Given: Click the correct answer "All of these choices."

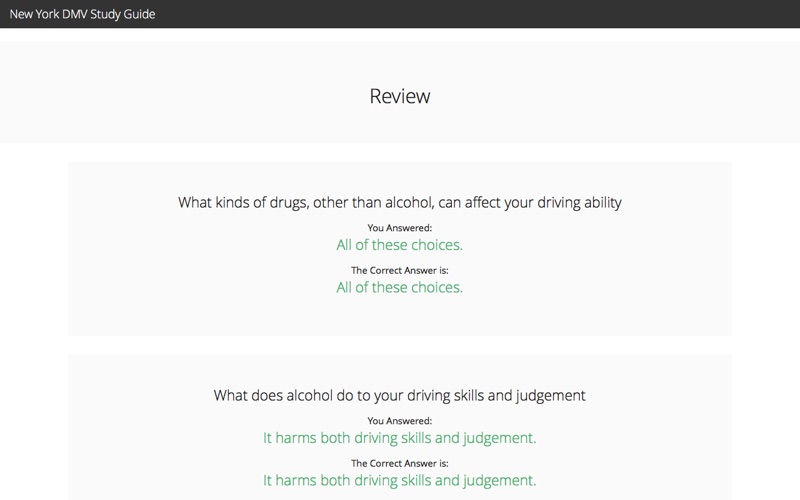Looking at the screenshot, I should [400, 287].
